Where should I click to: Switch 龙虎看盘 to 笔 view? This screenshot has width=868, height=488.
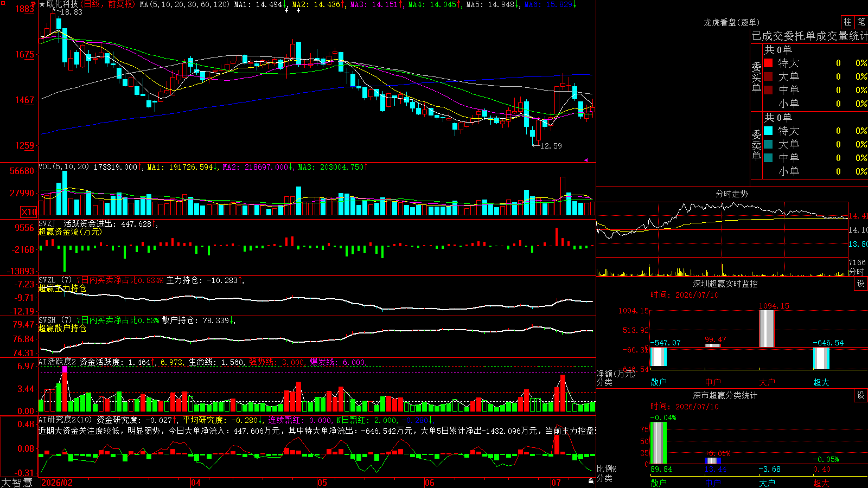861,22
